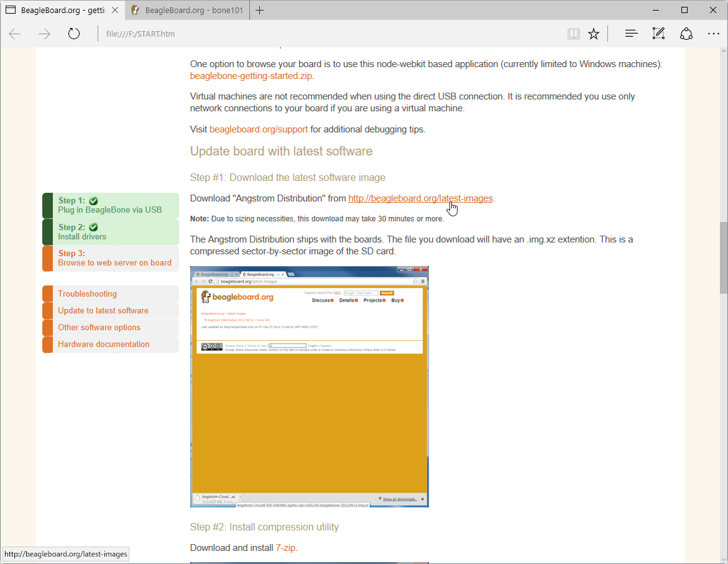
Task: Open Troubleshooting sidebar item
Action: pos(111,294)
